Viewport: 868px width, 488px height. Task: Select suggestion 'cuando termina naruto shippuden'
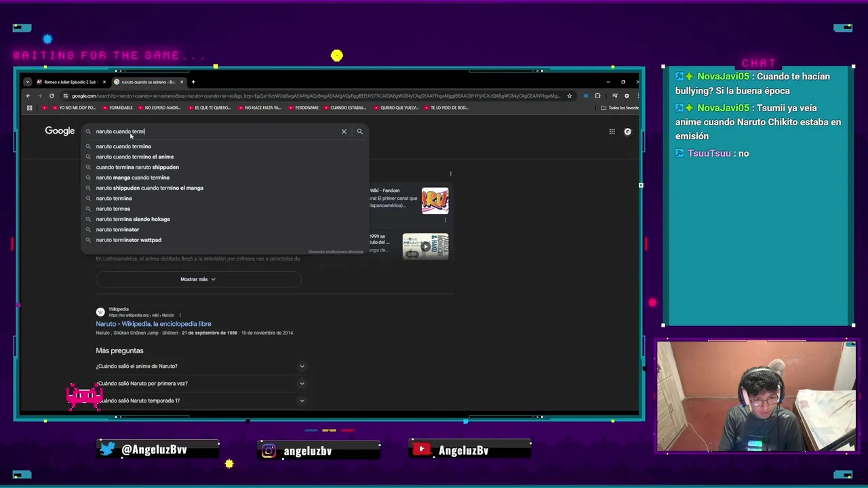[225, 167]
